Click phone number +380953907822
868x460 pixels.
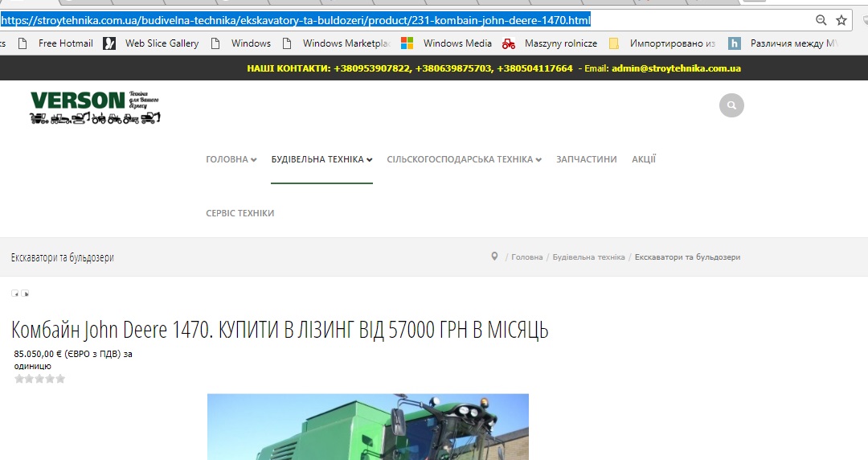point(372,68)
